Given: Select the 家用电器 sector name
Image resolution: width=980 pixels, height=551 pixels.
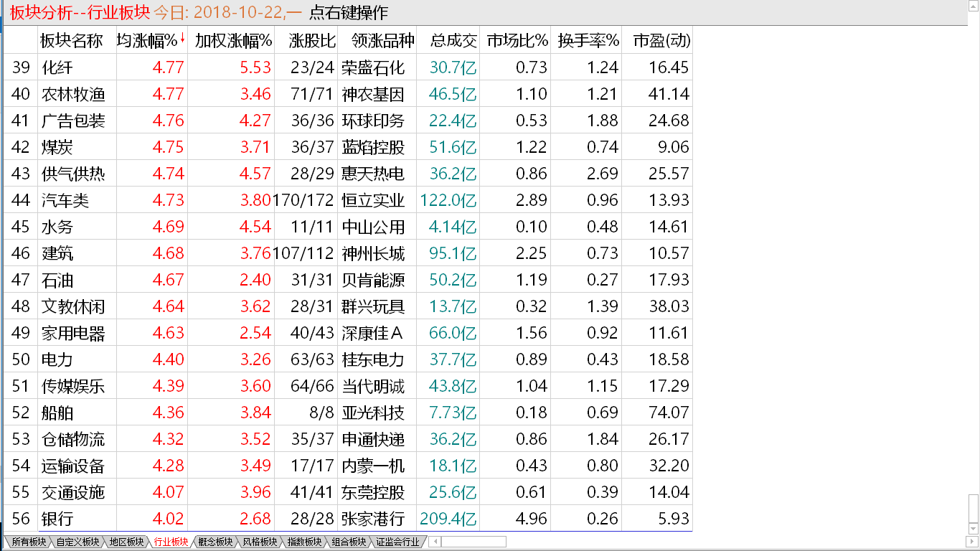Looking at the screenshot, I should pyautogui.click(x=73, y=333).
